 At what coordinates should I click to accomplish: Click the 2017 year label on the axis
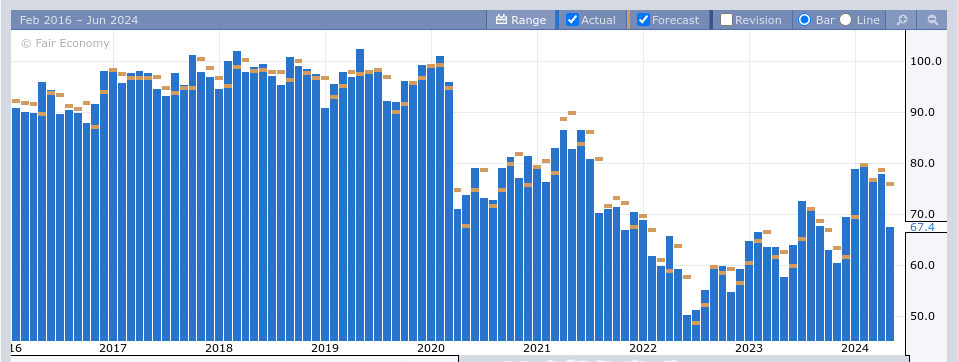[112, 348]
